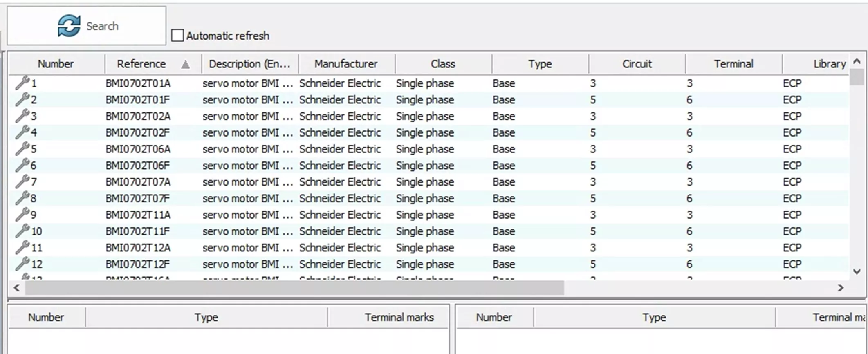Sort by Library column header
Viewport: 868px width, 354px height.
click(816, 64)
